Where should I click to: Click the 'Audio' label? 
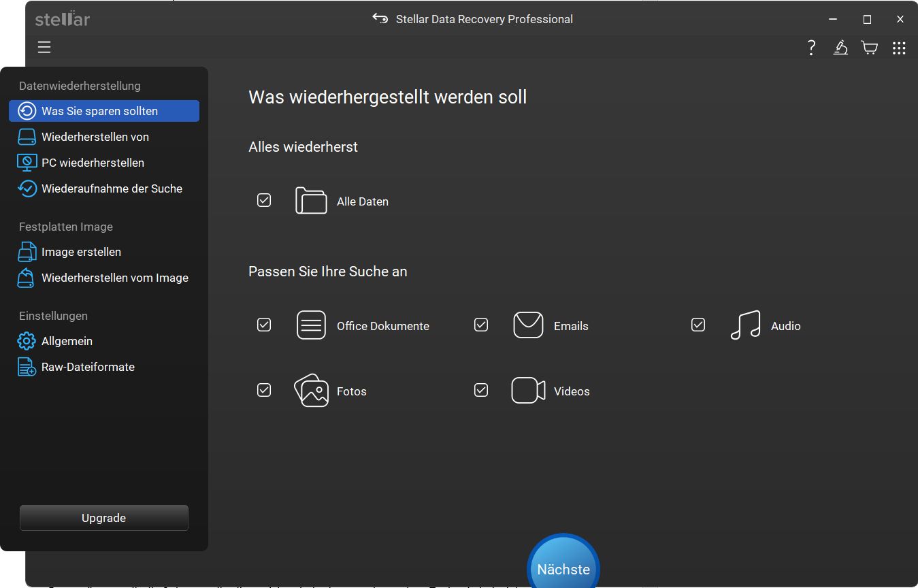[786, 326]
